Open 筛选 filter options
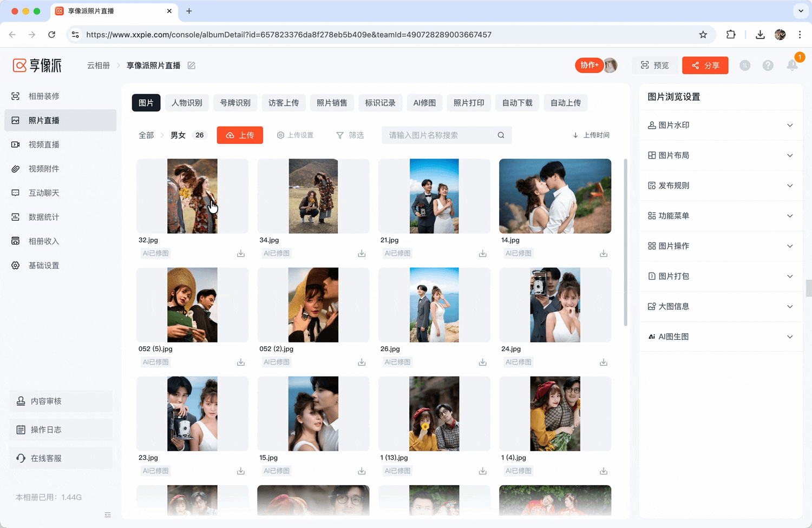 click(350, 135)
